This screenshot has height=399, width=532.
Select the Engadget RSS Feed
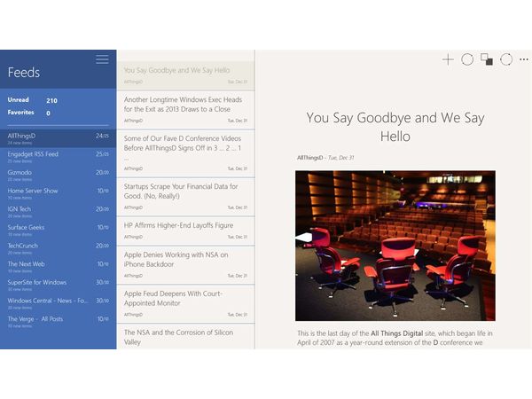tap(59, 156)
